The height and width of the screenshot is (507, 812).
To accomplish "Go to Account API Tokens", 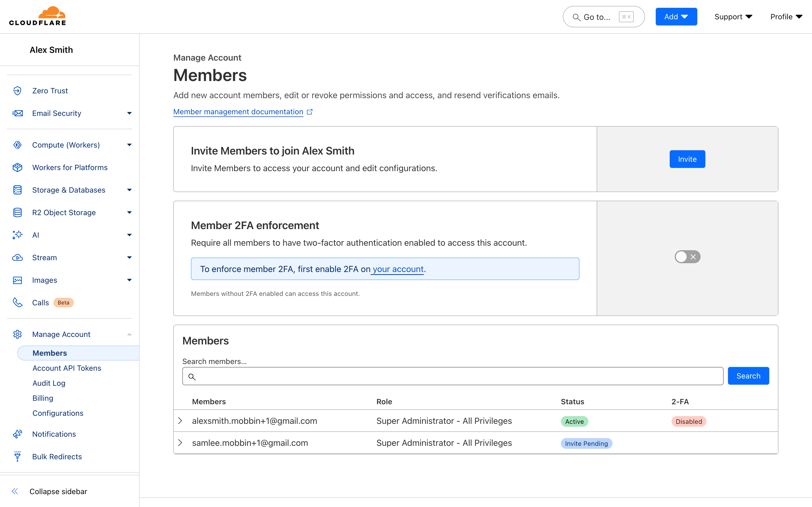I will [67, 368].
